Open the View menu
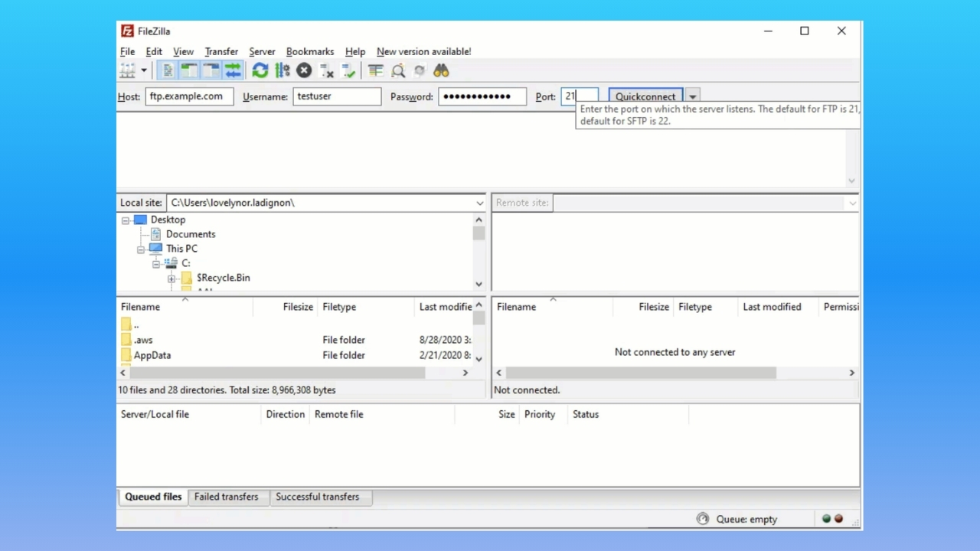Viewport: 980px width, 551px height. tap(183, 51)
